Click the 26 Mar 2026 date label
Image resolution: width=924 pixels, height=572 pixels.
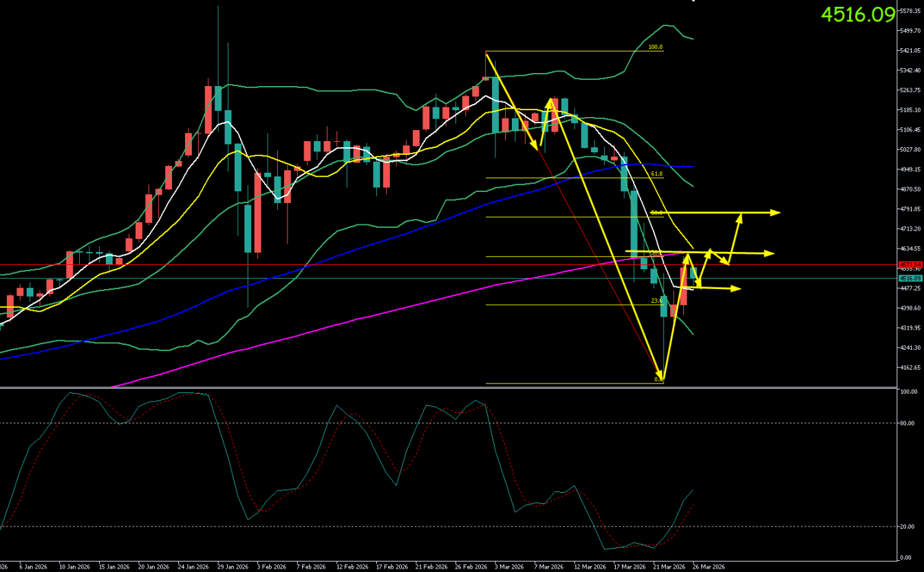tap(709, 567)
